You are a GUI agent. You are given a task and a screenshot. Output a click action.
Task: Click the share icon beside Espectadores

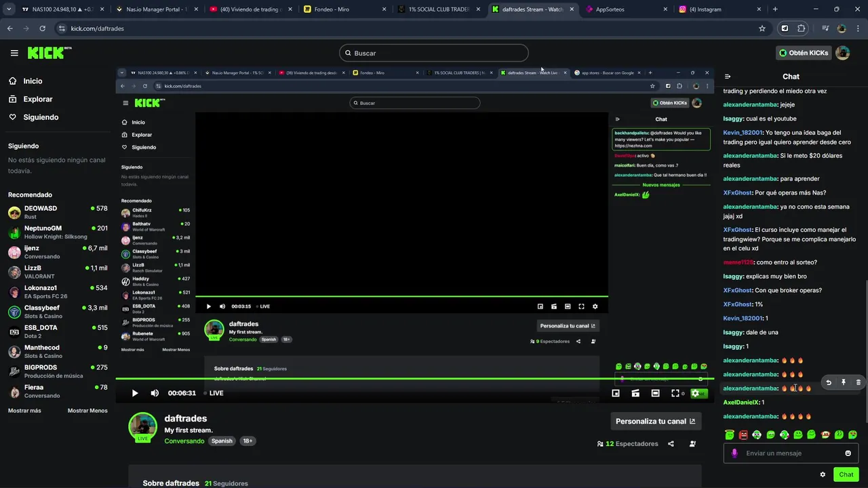671,444
